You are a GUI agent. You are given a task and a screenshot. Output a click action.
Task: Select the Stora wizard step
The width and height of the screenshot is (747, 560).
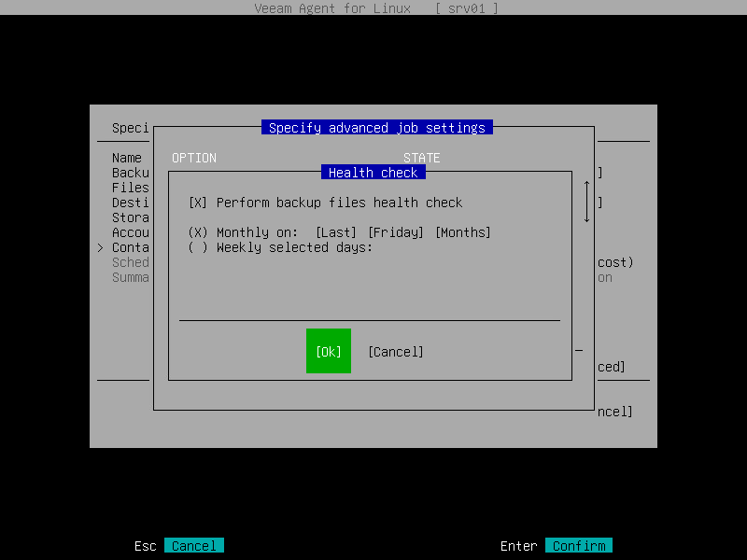tap(131, 217)
